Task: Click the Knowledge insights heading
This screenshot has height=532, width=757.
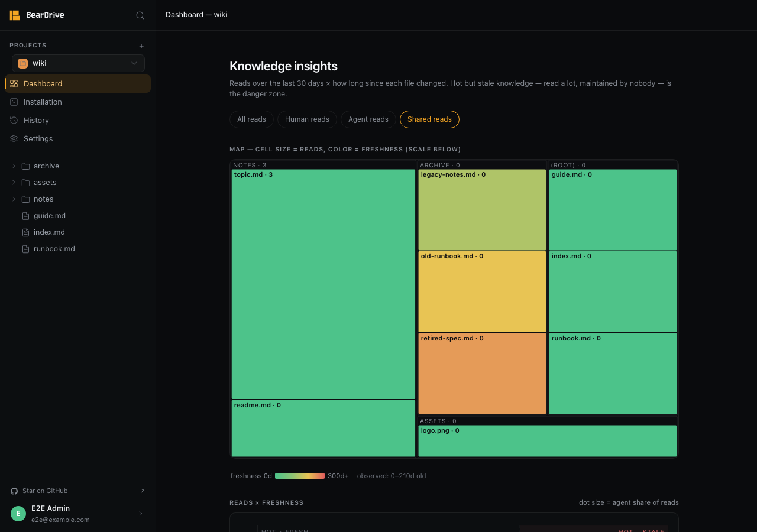Action: click(283, 66)
